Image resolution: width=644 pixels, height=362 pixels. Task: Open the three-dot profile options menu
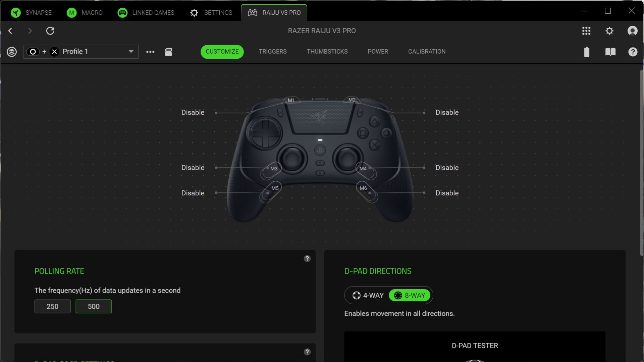coord(150,52)
